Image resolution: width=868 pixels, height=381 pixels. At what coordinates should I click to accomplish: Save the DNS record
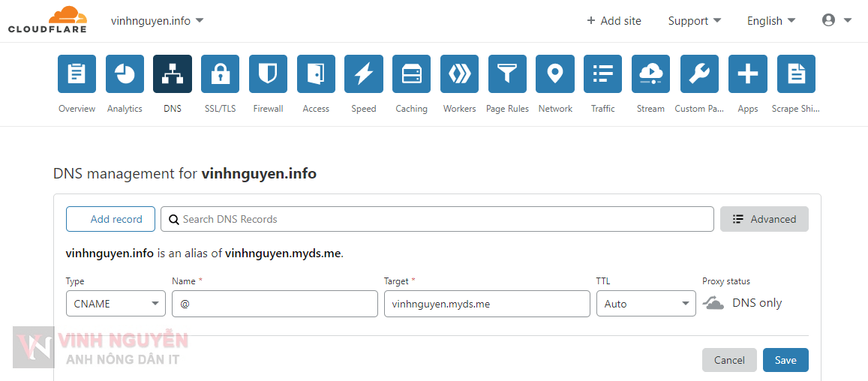[x=785, y=360]
